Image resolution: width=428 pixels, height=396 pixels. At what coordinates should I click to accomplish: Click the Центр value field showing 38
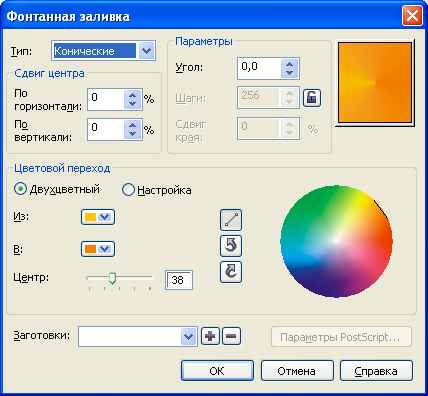coord(179,280)
